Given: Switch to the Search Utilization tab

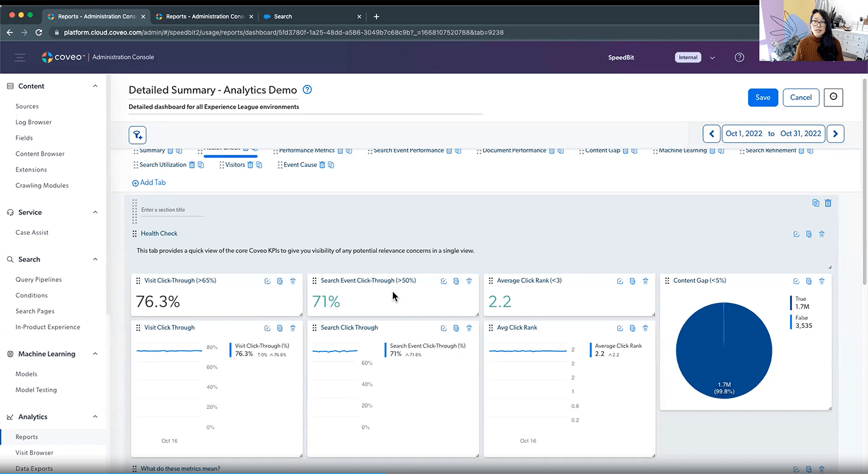Looking at the screenshot, I should coord(163,165).
